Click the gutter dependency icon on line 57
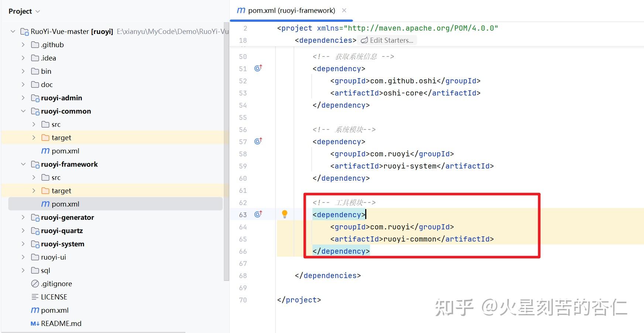Screen dimensions: 644x333 click(258, 141)
